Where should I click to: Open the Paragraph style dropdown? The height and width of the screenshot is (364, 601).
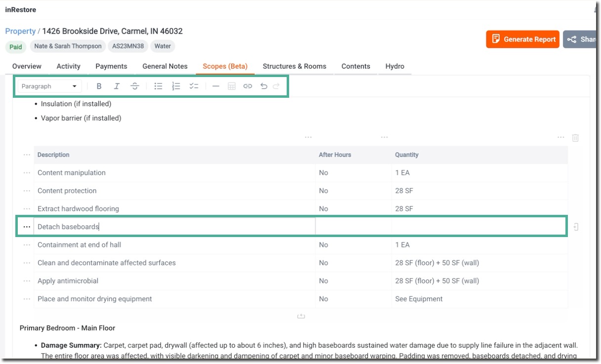pyautogui.click(x=49, y=86)
